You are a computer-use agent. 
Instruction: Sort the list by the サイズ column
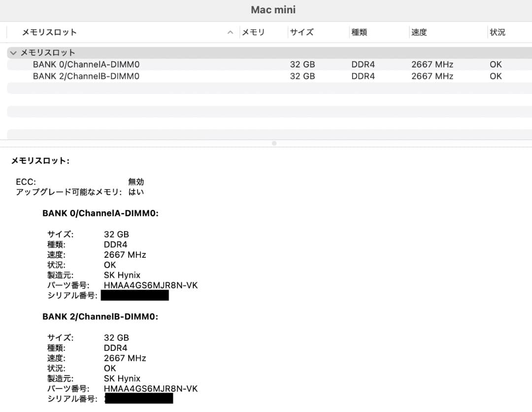[x=301, y=32]
